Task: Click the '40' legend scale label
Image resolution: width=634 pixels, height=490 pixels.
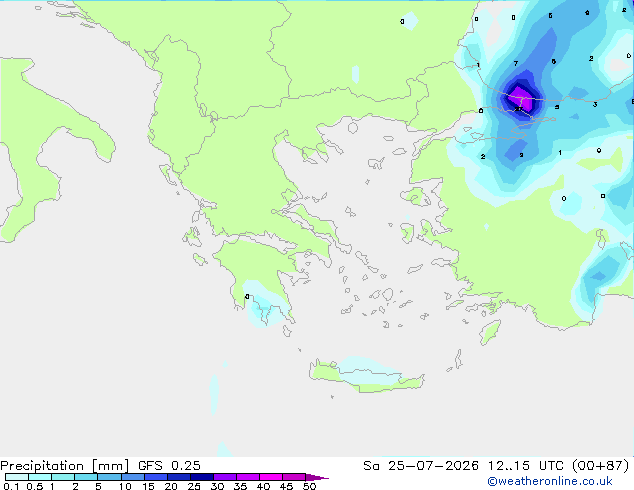Action: click(263, 486)
